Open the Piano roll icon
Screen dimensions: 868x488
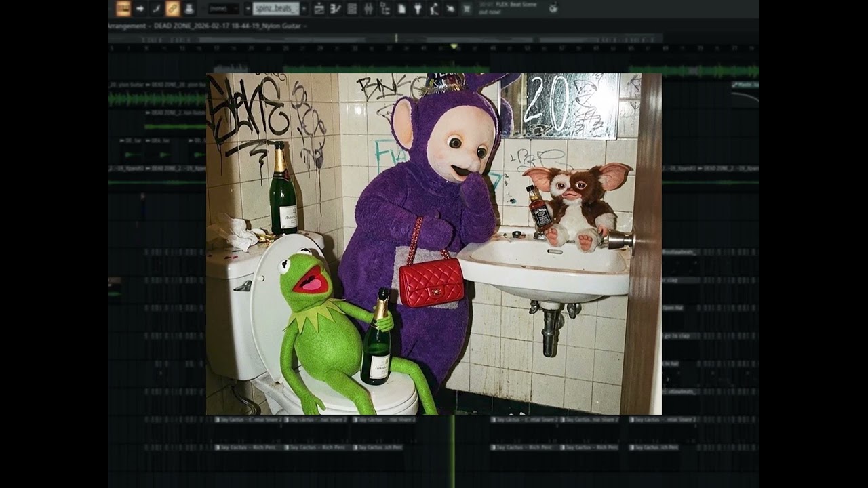(x=336, y=8)
